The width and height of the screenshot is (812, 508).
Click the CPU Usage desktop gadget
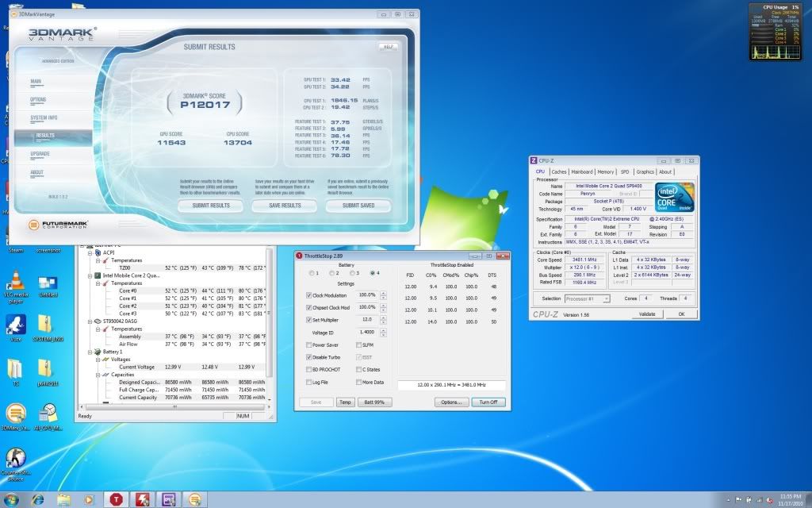click(x=776, y=32)
